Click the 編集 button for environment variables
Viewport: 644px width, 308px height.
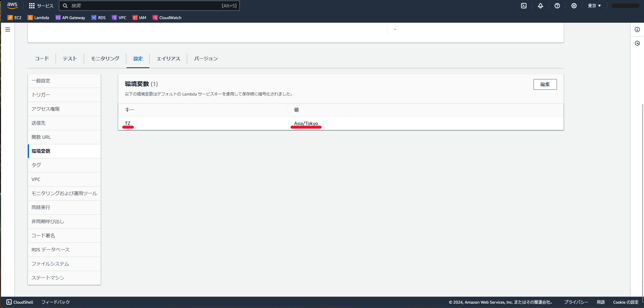coord(545,84)
